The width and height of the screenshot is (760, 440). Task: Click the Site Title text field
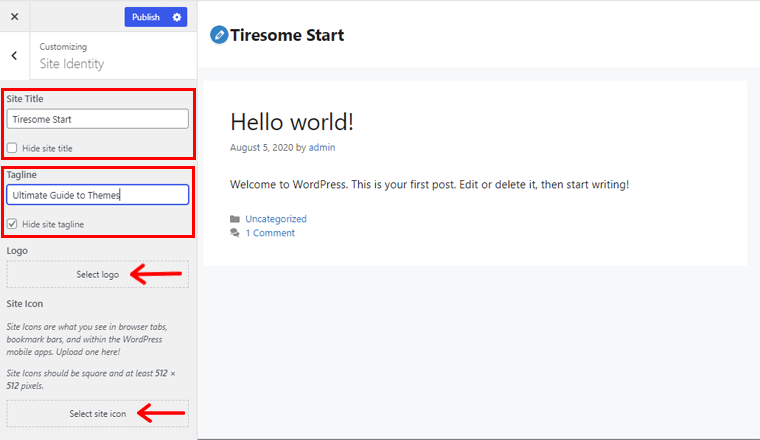(x=97, y=119)
